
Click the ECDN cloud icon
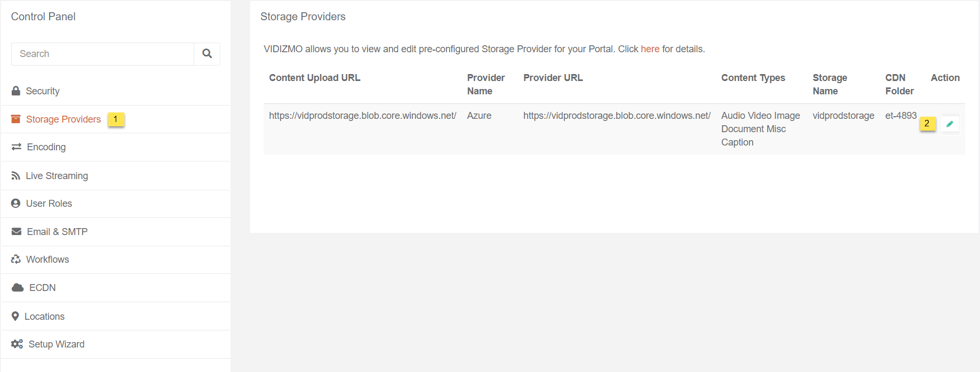tap(18, 288)
